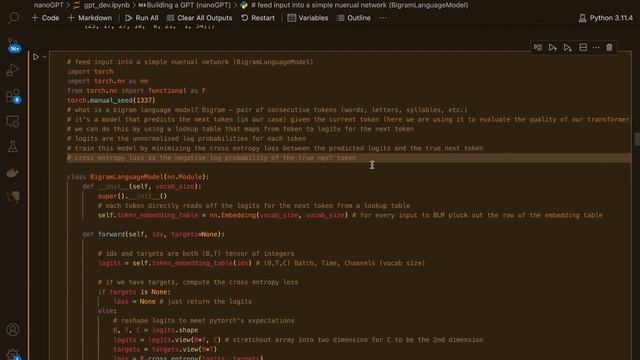The height and width of the screenshot is (360, 640).
Task: Add a new Markdown cell
Action: point(90,18)
